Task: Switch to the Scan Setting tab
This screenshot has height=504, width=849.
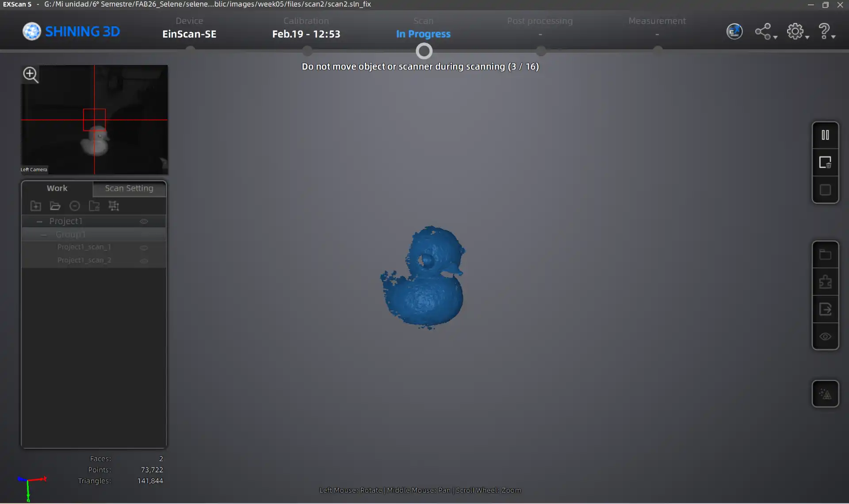Action: 129,188
